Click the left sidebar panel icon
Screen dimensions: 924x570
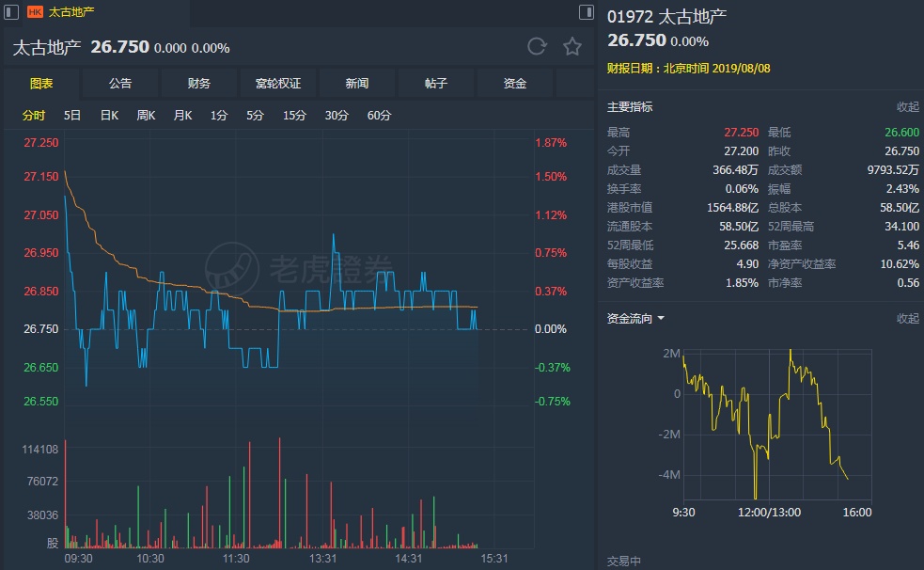coord(12,12)
